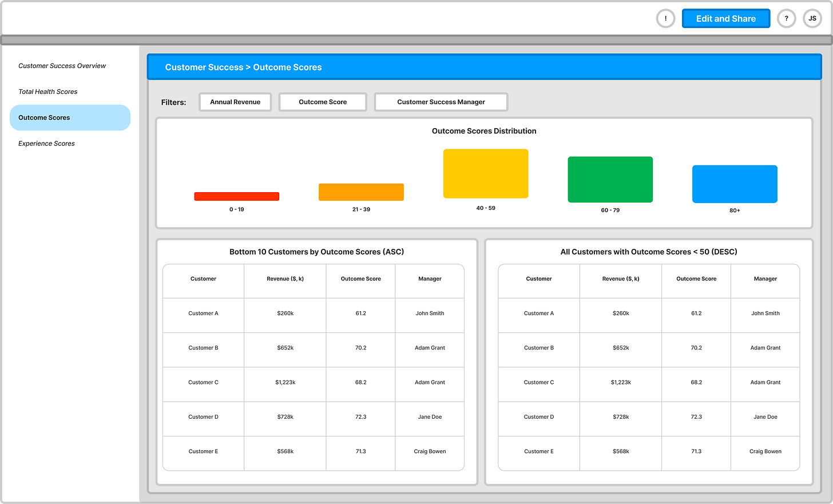Screen dimensions: 833x504
Task: Open the Annual Revenue filter
Action: tap(235, 102)
